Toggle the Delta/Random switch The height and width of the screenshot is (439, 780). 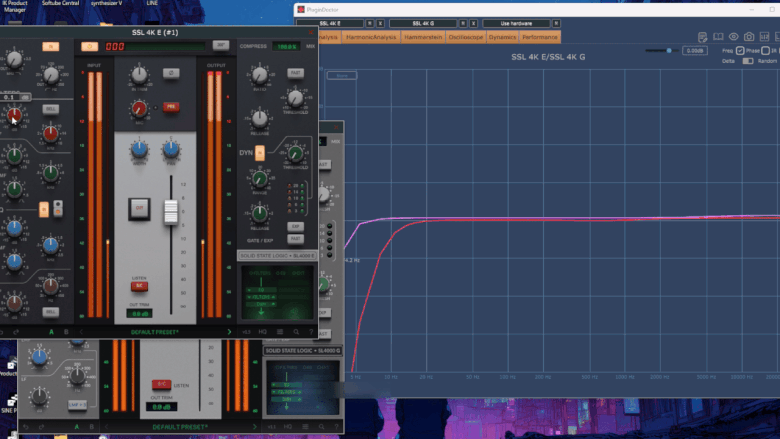[x=749, y=61]
